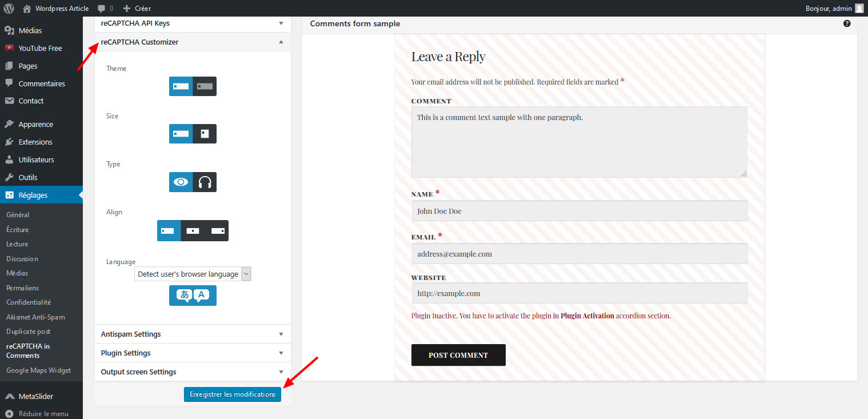Viewport: 868px width, 419px height.
Task: Open Akismet Anti-Spam submenu item
Action: pyautogui.click(x=35, y=317)
